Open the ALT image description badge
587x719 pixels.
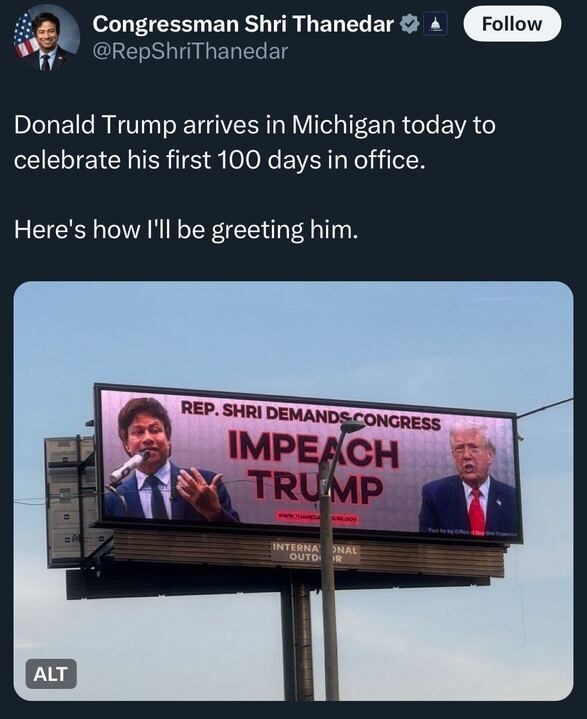click(x=51, y=674)
